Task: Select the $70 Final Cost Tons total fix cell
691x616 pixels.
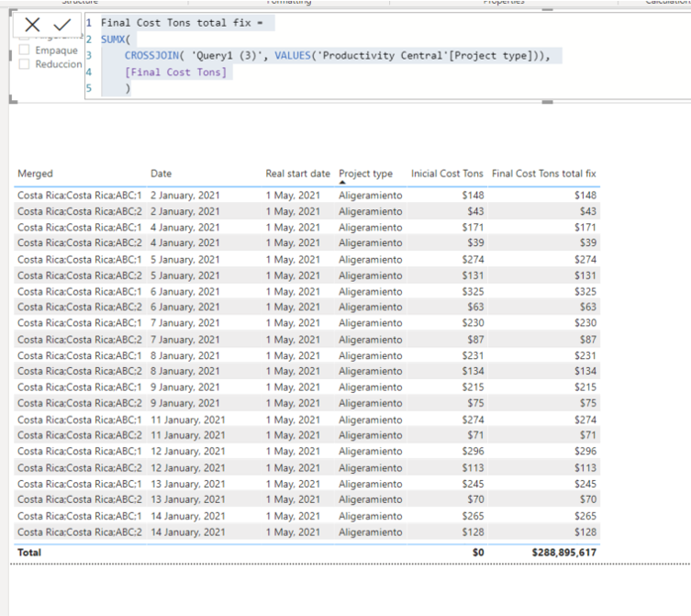Action: click(588, 499)
